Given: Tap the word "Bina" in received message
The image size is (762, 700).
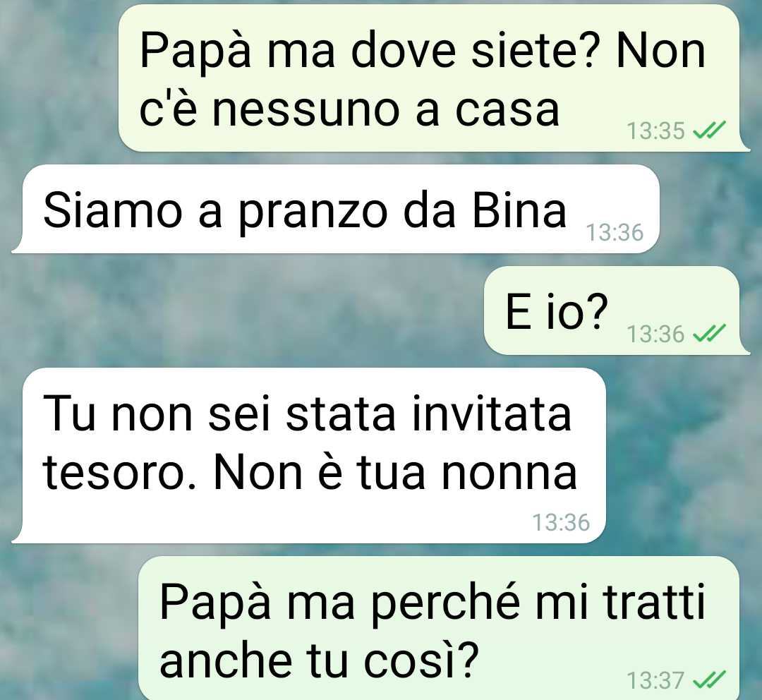Looking at the screenshot, I should (x=519, y=211).
